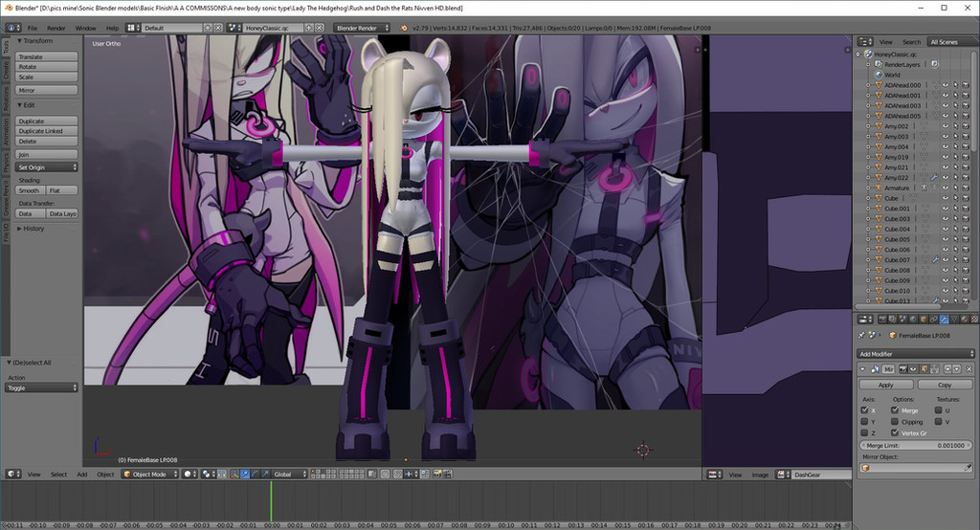Hide ADAhead.000 with its eye icon
Screen dimensions: 980x530
click(946, 85)
